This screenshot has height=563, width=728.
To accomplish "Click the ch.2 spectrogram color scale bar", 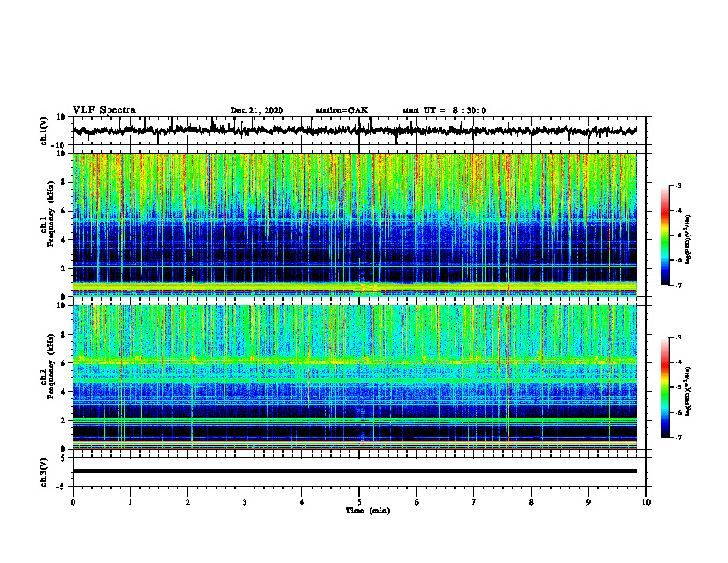I will click(665, 387).
